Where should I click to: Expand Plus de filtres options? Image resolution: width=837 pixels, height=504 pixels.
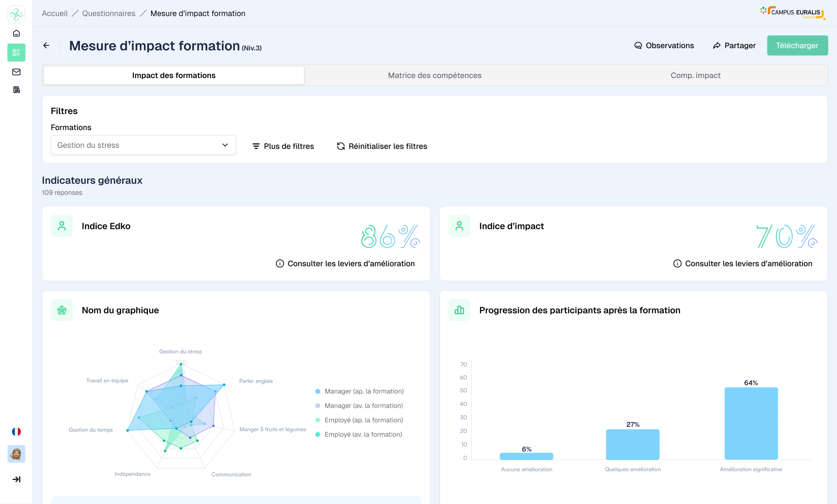[x=283, y=146]
